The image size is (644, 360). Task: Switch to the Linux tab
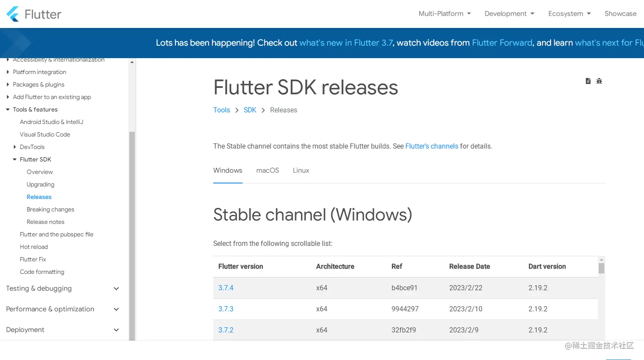(x=301, y=171)
